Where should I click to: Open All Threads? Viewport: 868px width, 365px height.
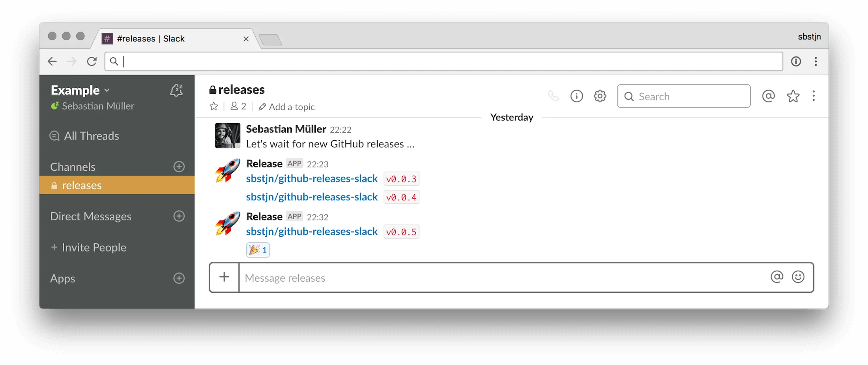[x=91, y=135]
